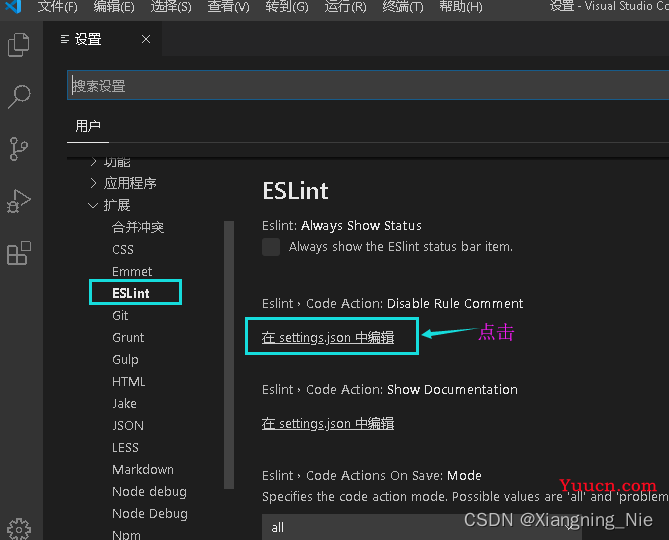Open the Source Control view
Viewport: 669px width, 540px height.
pos(19,149)
